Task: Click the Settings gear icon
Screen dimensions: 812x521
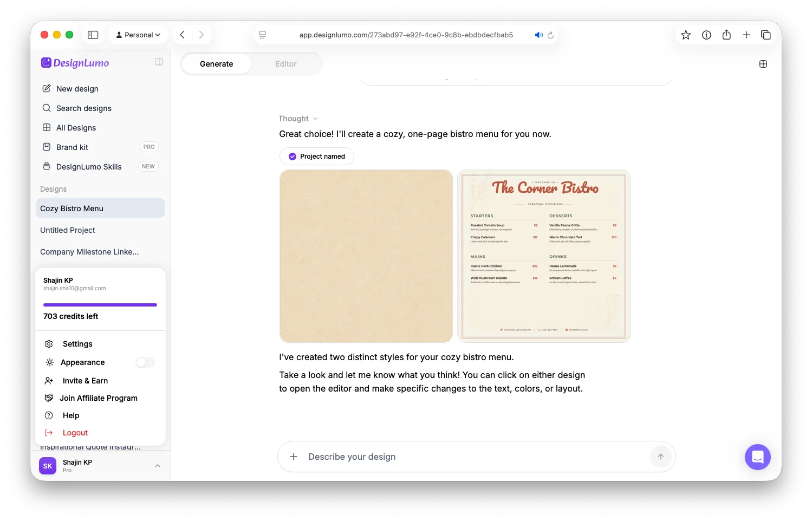Action: point(49,344)
